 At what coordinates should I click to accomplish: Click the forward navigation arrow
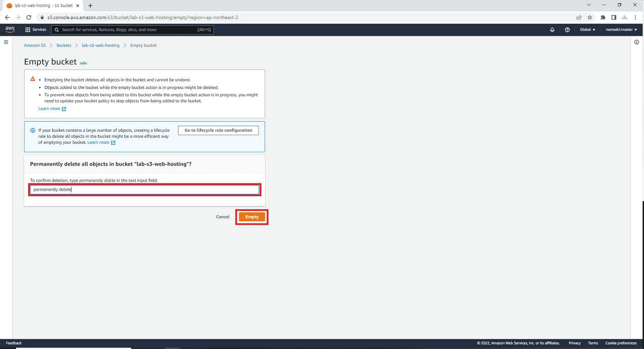[18, 17]
